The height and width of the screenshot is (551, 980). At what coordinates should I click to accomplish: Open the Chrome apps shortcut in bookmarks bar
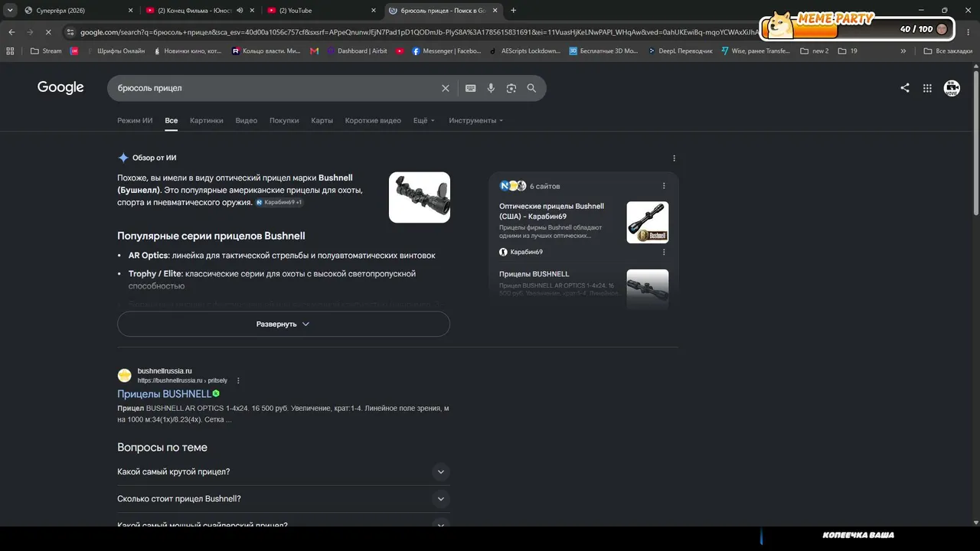pyautogui.click(x=10, y=51)
